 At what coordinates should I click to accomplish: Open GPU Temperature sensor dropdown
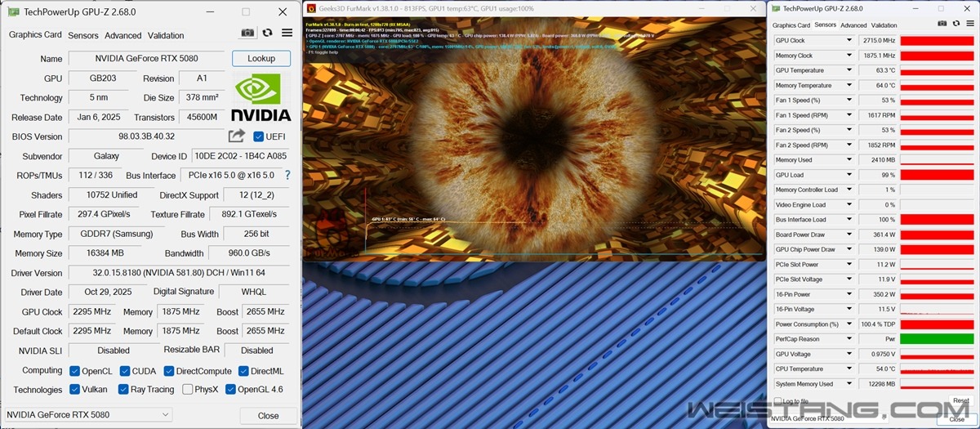(x=849, y=70)
